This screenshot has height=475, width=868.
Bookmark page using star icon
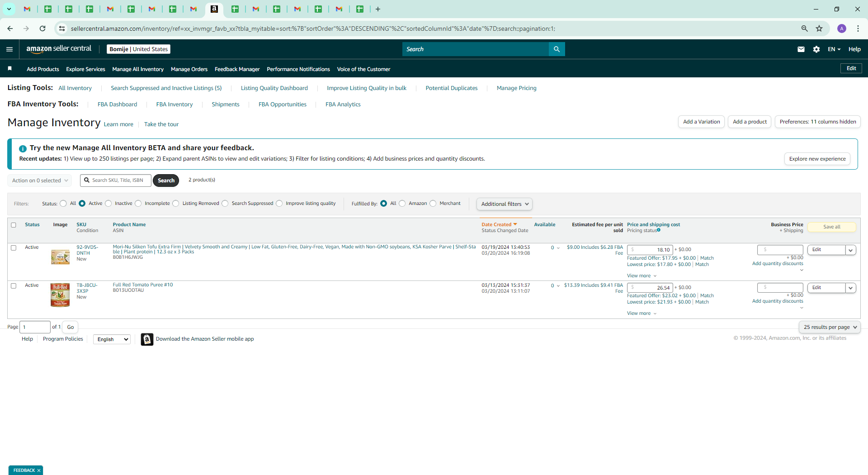coord(819,28)
